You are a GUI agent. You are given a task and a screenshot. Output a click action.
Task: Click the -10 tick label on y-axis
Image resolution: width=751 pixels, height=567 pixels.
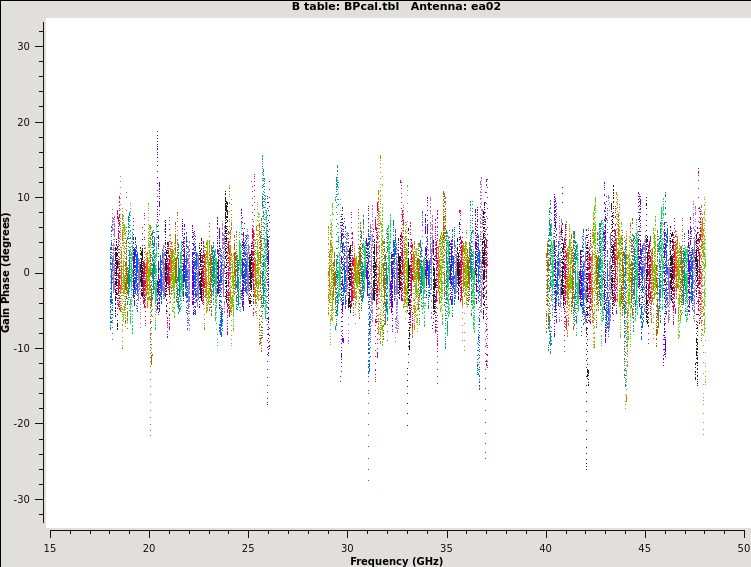[x=22, y=348]
